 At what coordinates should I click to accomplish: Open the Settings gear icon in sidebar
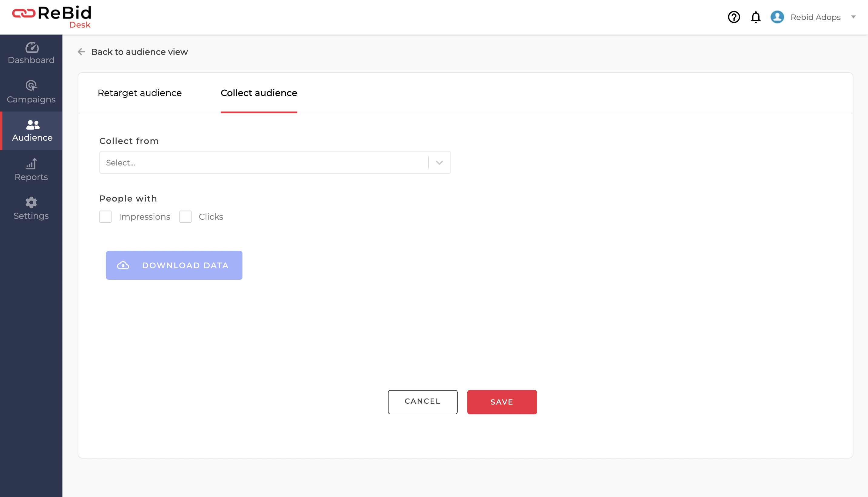pos(32,202)
